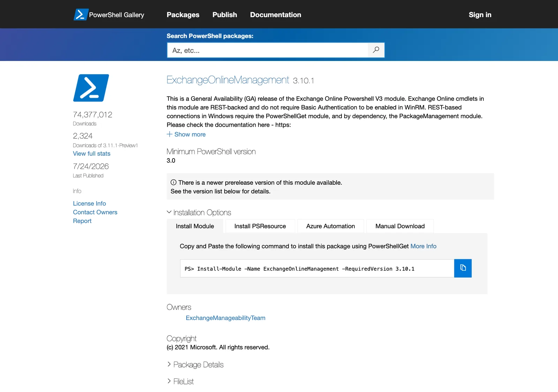Click Sign in link

click(x=480, y=15)
